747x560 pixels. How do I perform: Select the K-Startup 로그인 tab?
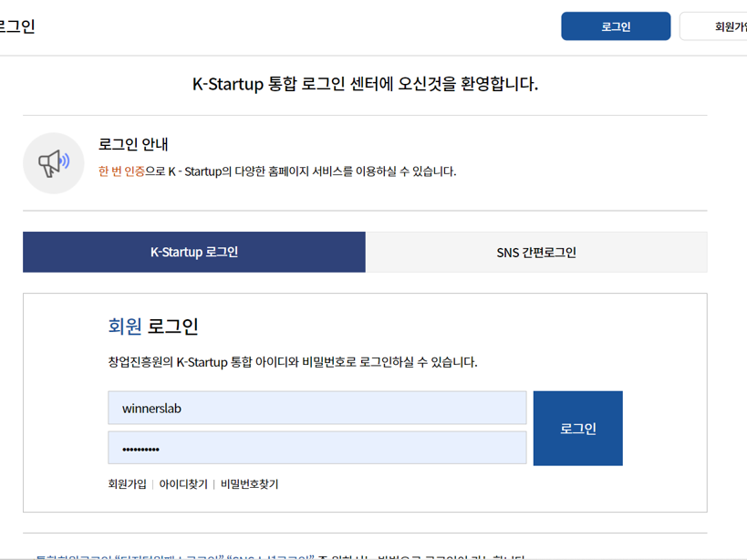tap(194, 252)
